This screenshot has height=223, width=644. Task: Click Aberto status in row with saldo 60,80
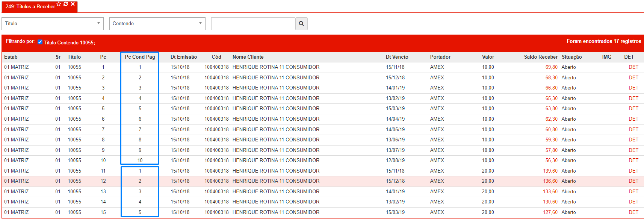[568, 129]
